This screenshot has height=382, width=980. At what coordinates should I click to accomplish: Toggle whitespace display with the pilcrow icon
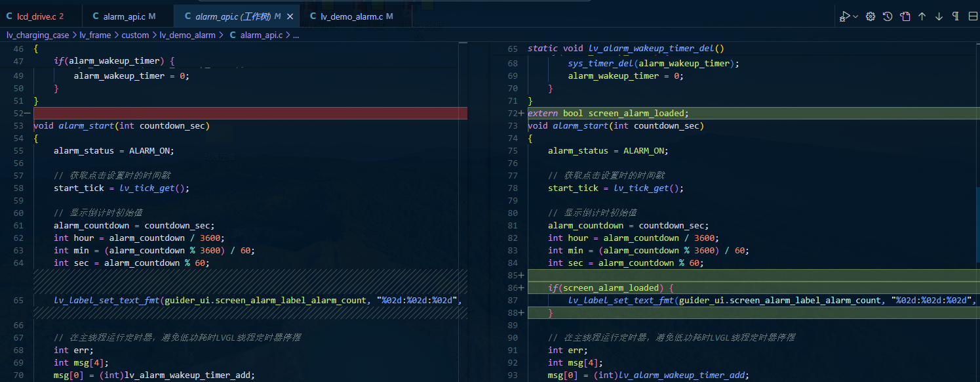pyautogui.click(x=956, y=16)
